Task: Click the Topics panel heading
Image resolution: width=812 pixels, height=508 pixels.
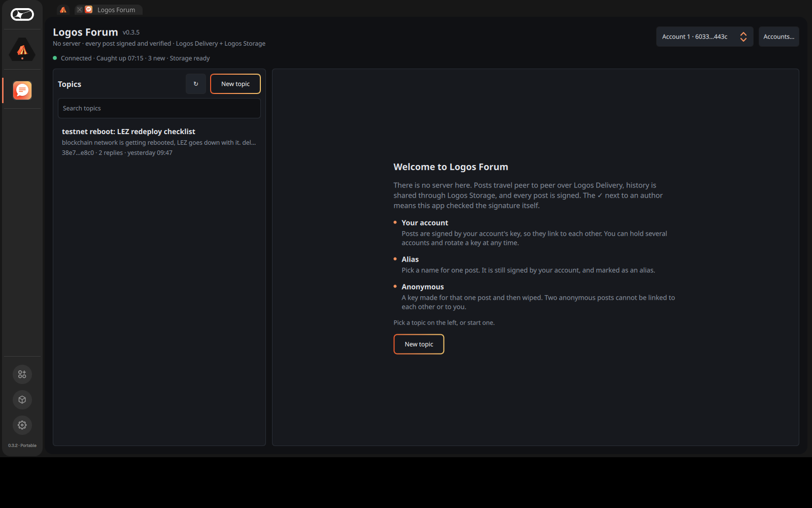Action: [x=70, y=84]
